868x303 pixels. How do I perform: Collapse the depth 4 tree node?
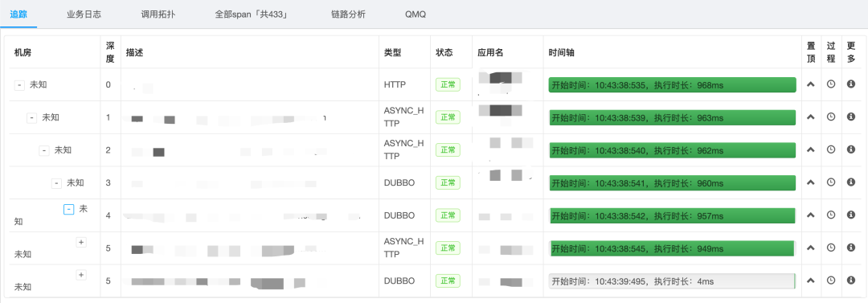pyautogui.click(x=68, y=210)
